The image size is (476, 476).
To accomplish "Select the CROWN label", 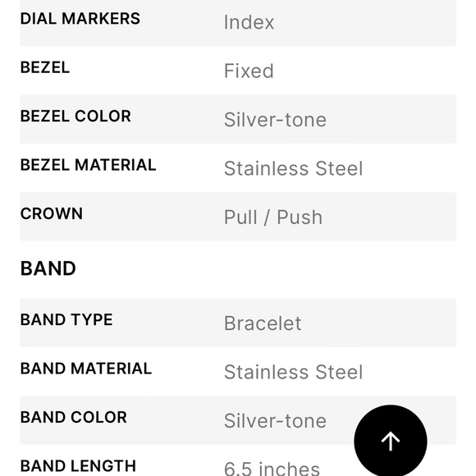I will [52, 213].
